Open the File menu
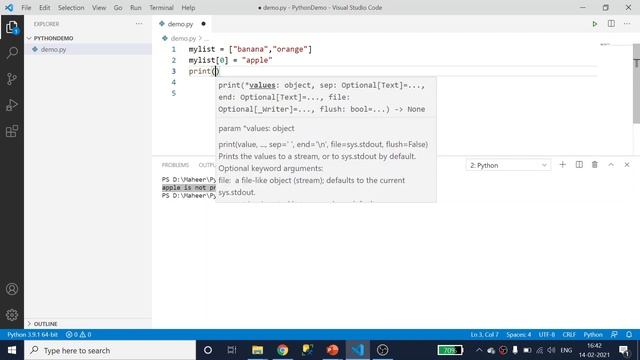The width and height of the screenshot is (640, 360). coord(26,8)
